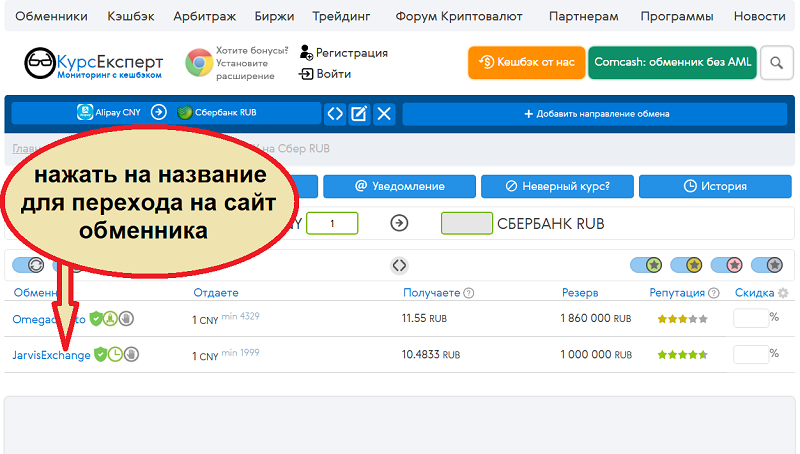Viewport: 800px width, 454px height.
Task: Click the 1 860 000 RUB reserve
Action: pos(595,318)
